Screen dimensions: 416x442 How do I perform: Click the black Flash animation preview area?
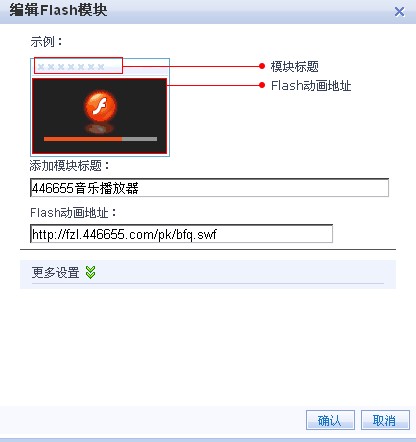(100, 116)
